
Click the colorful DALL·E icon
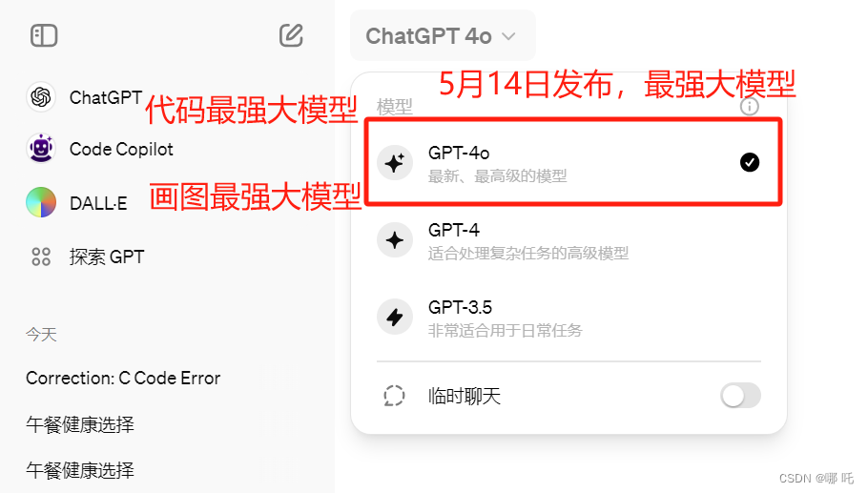pyautogui.click(x=41, y=202)
